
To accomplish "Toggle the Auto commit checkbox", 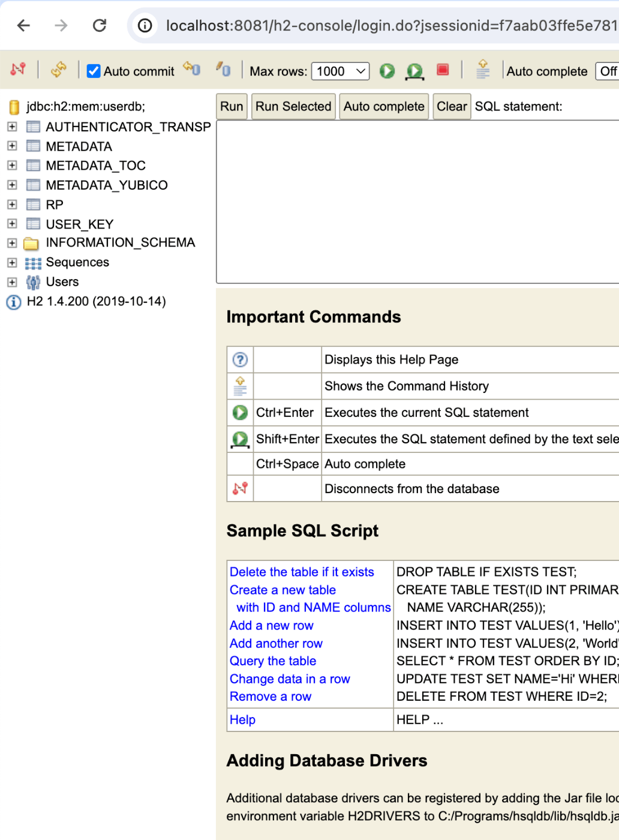I will [94, 71].
